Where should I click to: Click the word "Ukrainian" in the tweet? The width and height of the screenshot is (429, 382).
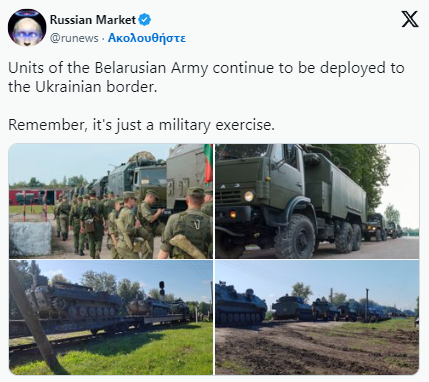[68, 87]
